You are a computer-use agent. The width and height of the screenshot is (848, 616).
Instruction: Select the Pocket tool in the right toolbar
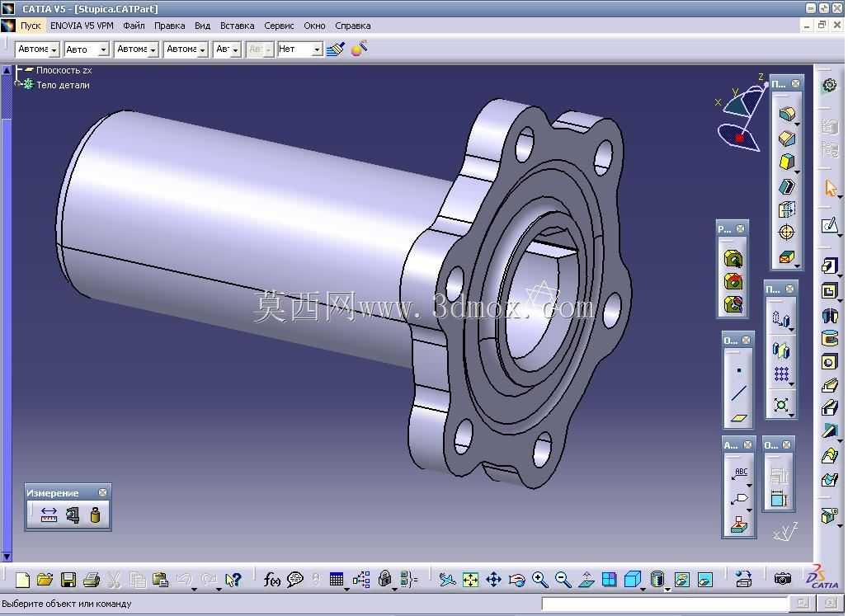pyautogui.click(x=829, y=290)
